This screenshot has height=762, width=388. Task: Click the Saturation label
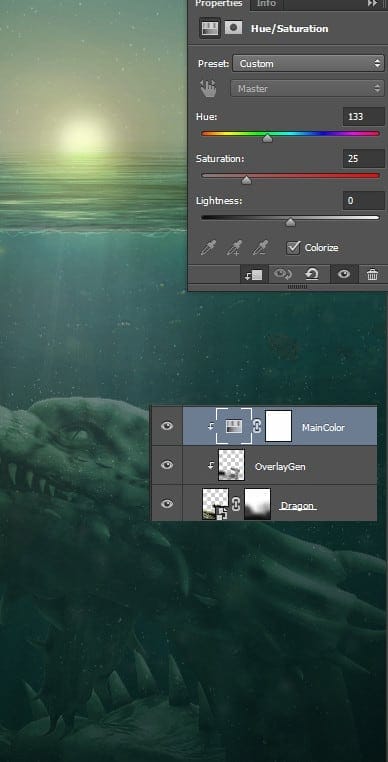[220, 159]
